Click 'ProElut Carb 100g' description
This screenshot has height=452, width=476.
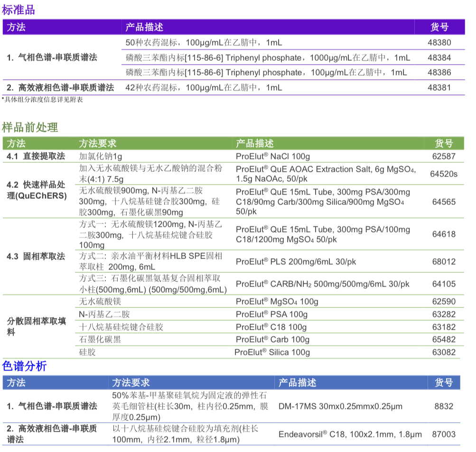point(272,340)
